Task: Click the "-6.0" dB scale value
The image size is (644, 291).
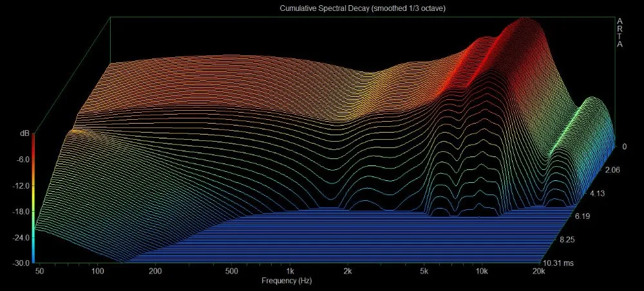Action: pyautogui.click(x=22, y=159)
